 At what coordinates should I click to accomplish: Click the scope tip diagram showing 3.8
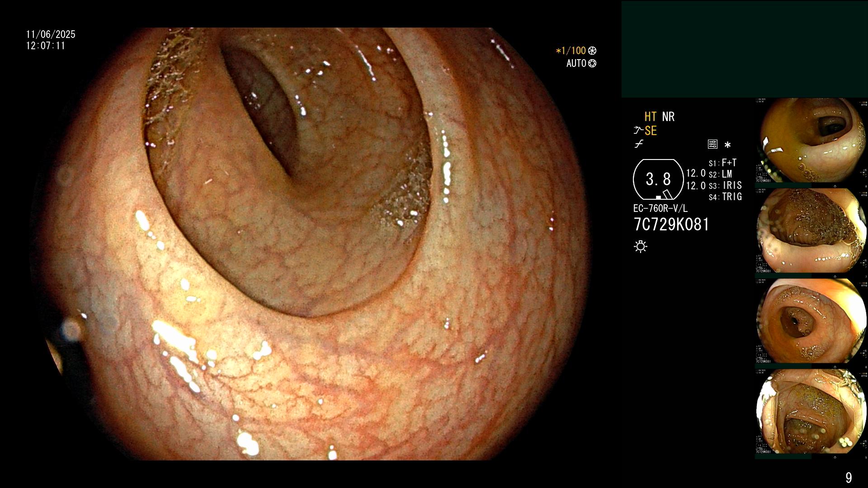[x=658, y=179]
